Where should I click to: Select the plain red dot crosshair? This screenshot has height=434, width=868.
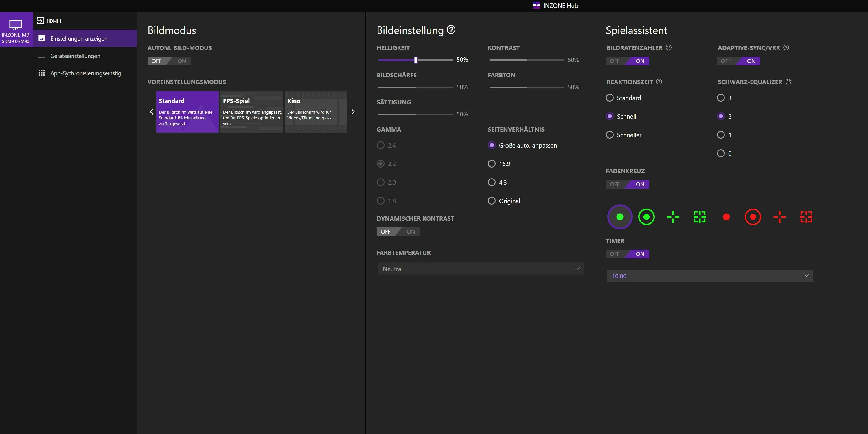(x=726, y=217)
